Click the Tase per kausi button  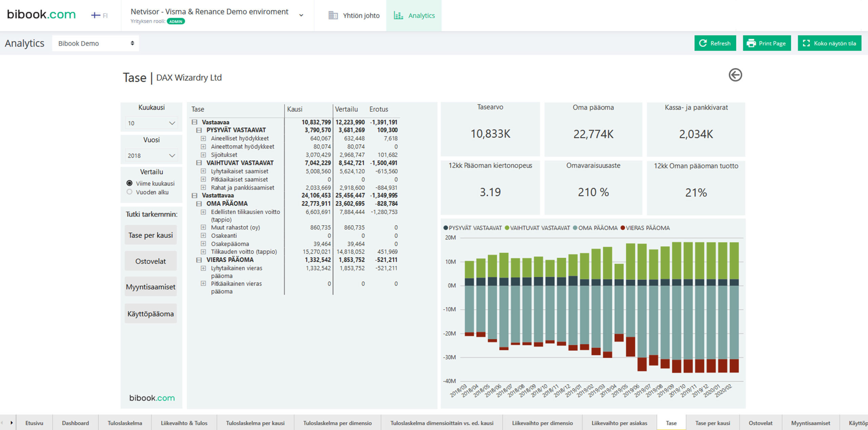pos(151,235)
